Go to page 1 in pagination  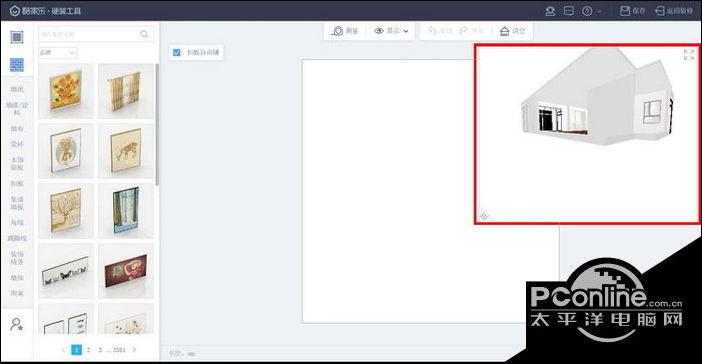click(x=77, y=350)
